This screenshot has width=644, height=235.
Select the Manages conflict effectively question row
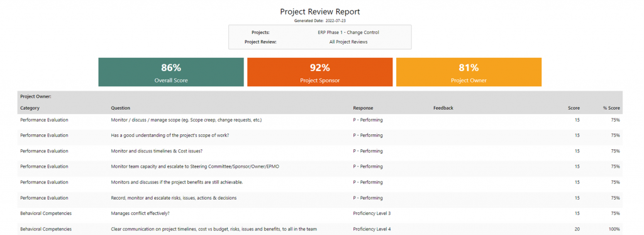pos(320,214)
